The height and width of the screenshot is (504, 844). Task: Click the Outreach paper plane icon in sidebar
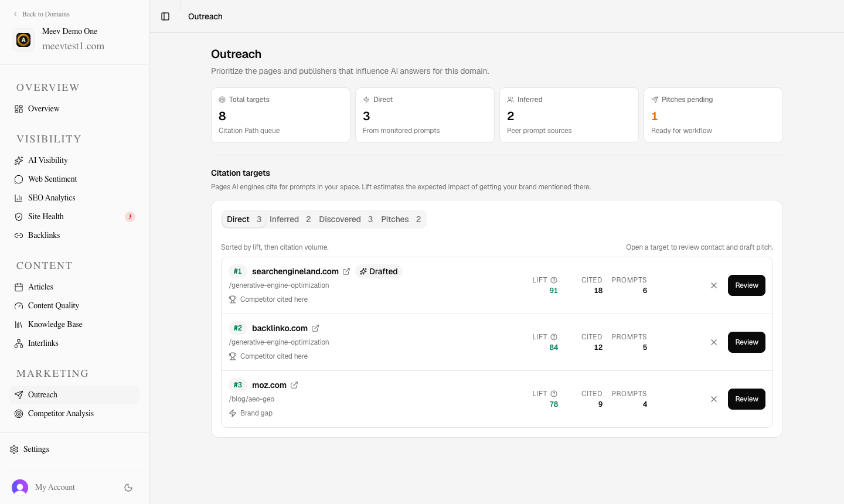pyautogui.click(x=19, y=395)
